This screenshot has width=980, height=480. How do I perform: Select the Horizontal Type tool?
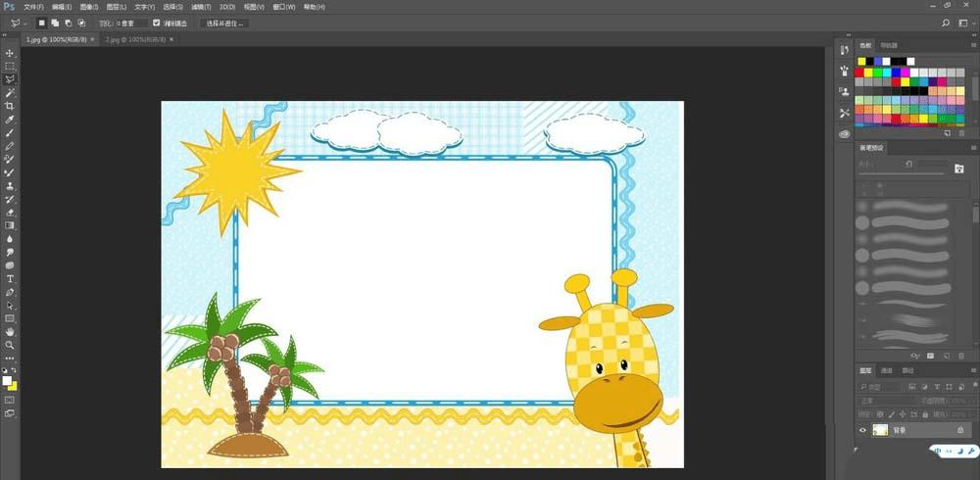10,279
